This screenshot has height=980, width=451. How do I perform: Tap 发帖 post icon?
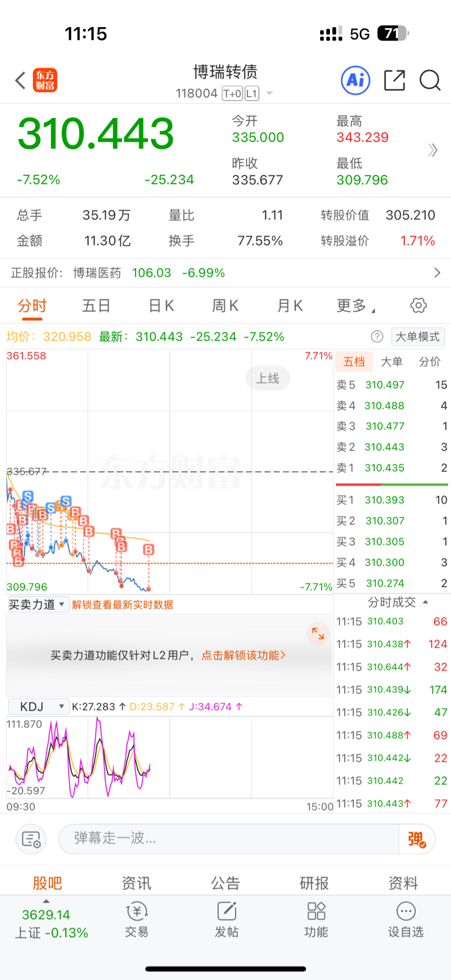pyautogui.click(x=227, y=920)
